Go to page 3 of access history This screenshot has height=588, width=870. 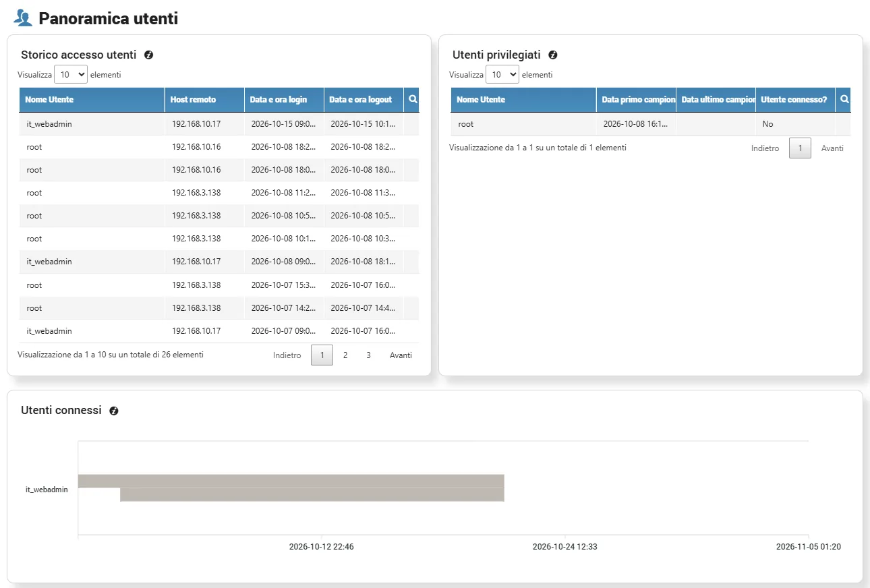point(368,355)
